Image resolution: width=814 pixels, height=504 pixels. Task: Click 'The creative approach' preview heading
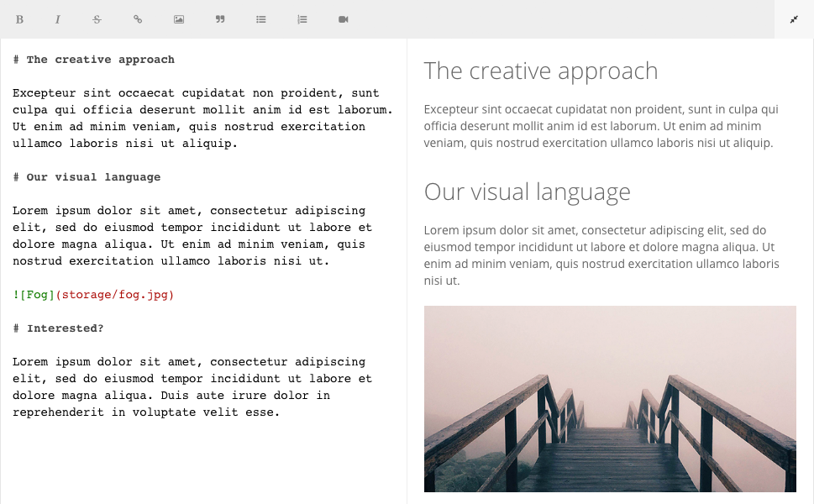coord(541,71)
